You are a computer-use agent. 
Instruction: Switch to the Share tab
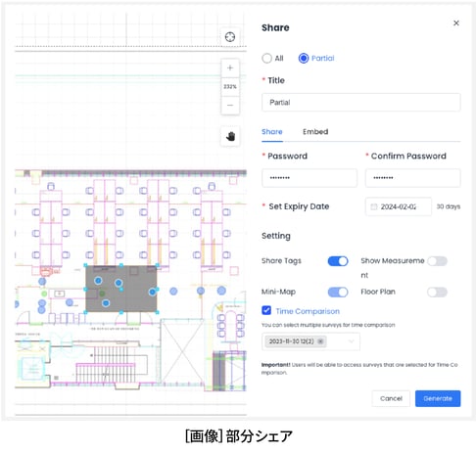(x=272, y=132)
